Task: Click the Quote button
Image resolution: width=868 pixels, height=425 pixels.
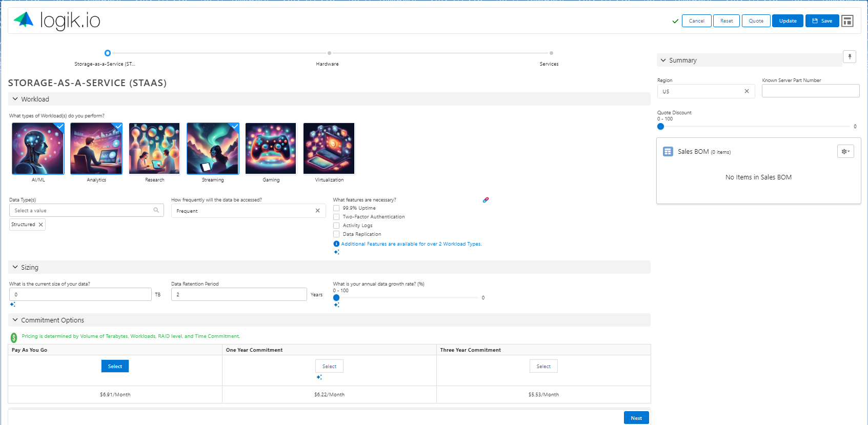Action: click(x=756, y=21)
